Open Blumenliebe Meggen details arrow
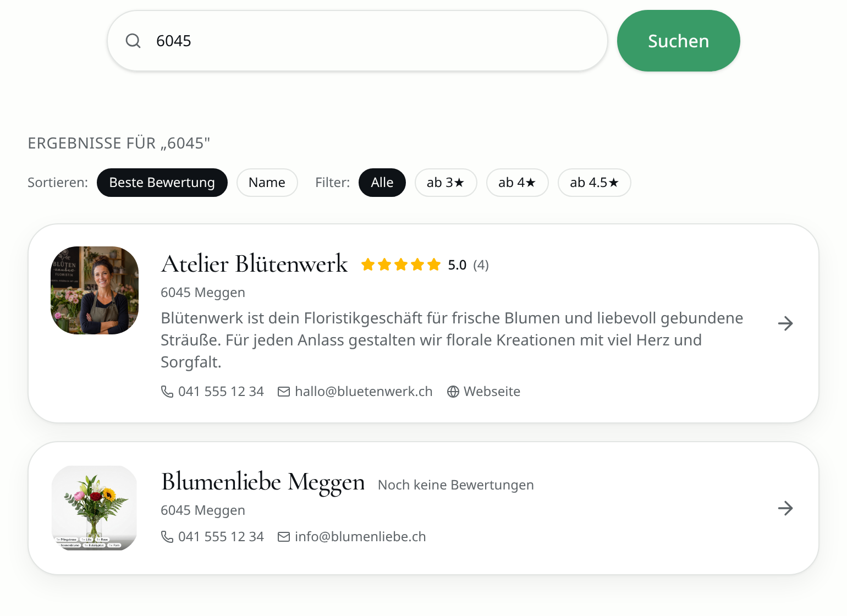Screen dimensions: 847x616 (785, 508)
